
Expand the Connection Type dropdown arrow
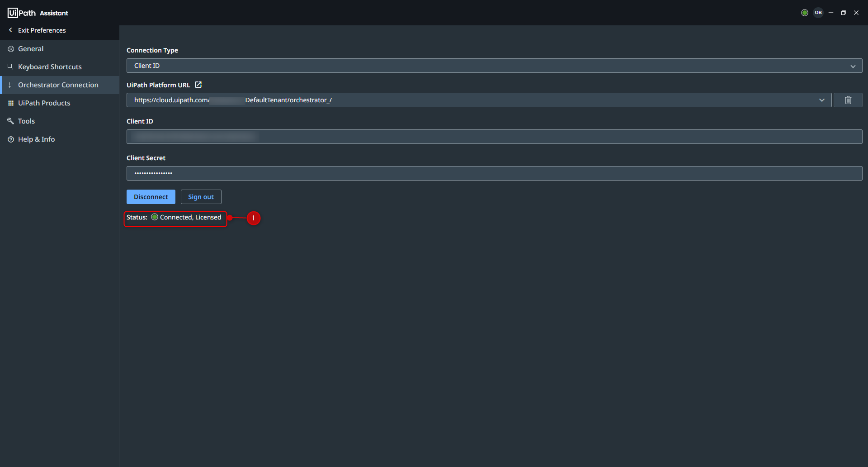(853, 66)
